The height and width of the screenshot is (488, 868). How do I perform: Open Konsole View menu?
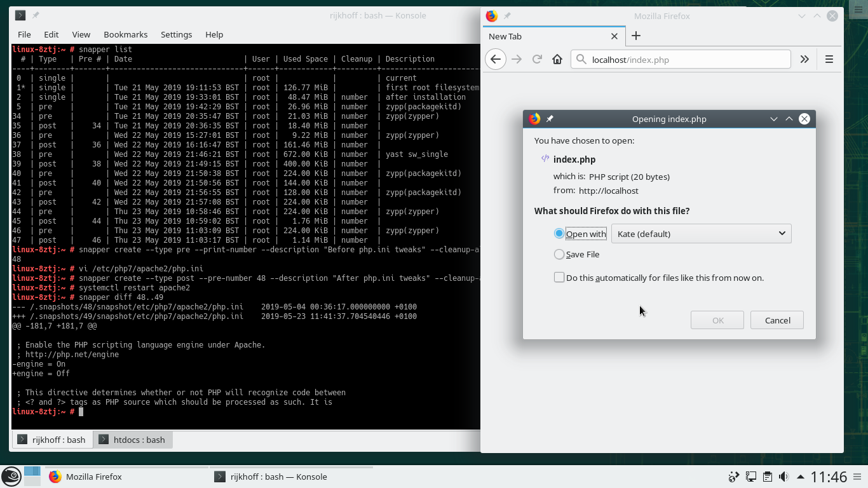tap(81, 34)
